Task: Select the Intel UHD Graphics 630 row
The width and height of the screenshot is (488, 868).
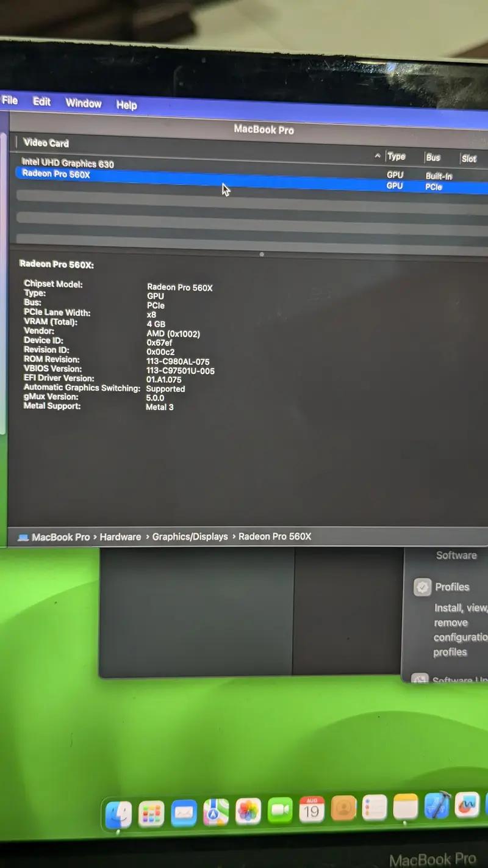Action: (68, 163)
